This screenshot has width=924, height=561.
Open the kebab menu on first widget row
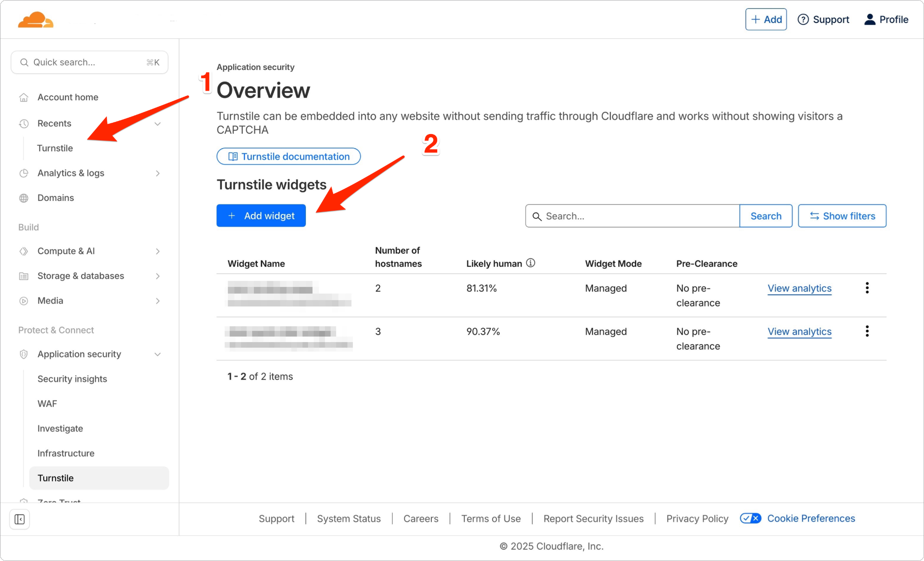coord(867,288)
